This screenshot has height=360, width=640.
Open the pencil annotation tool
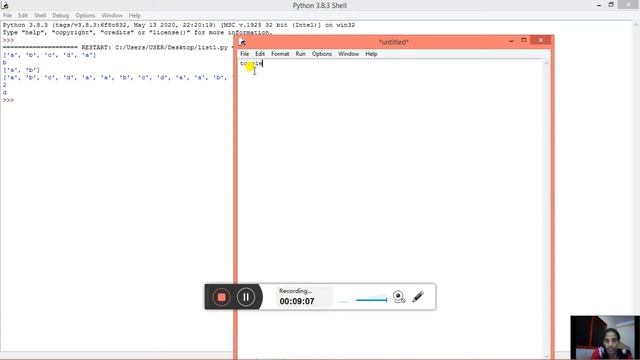tap(418, 297)
